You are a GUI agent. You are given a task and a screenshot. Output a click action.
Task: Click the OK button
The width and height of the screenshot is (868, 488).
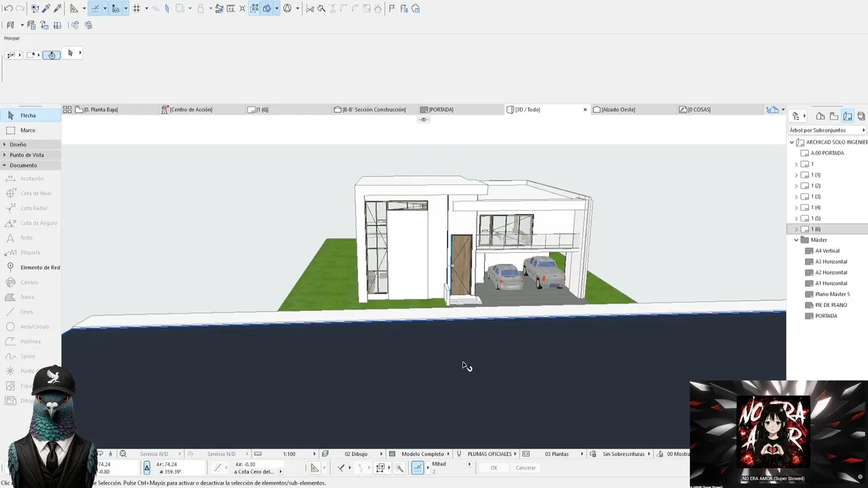494,468
